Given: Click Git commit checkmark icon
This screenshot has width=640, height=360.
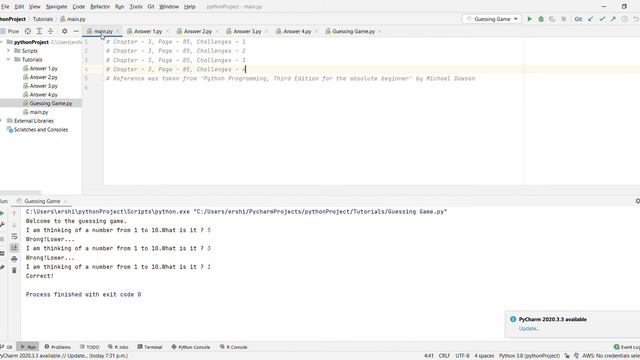Looking at the screenshot, I should (x=602, y=19).
